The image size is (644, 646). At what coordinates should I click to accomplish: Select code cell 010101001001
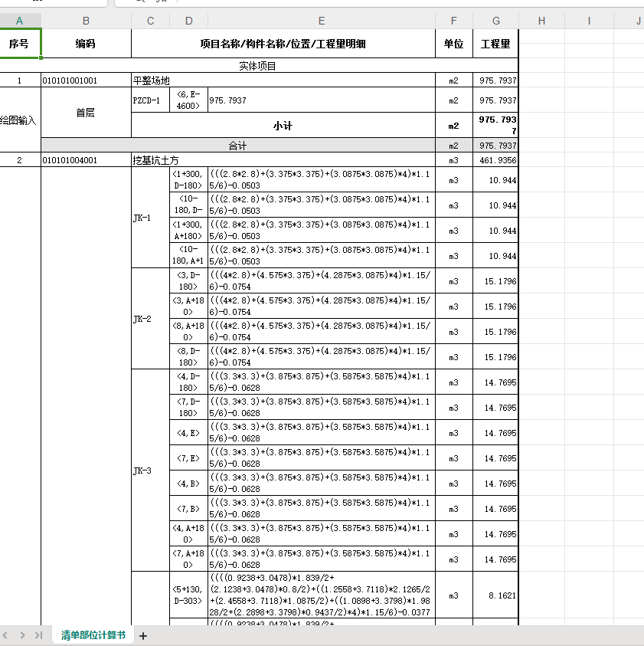(86, 80)
